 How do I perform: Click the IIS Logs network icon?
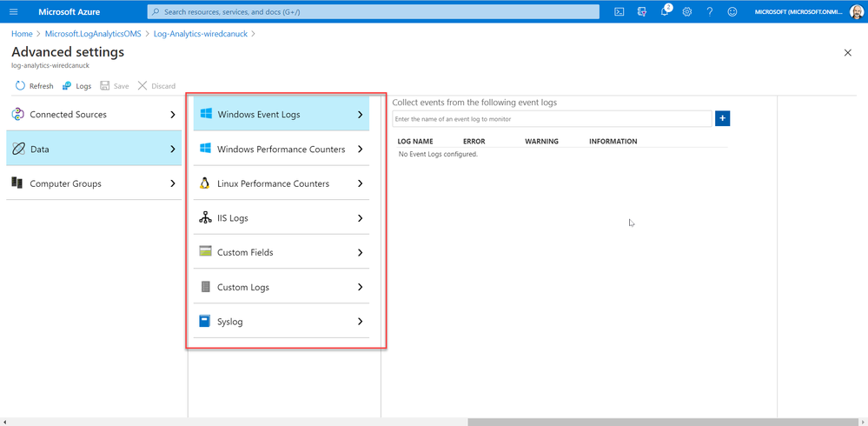tap(205, 218)
